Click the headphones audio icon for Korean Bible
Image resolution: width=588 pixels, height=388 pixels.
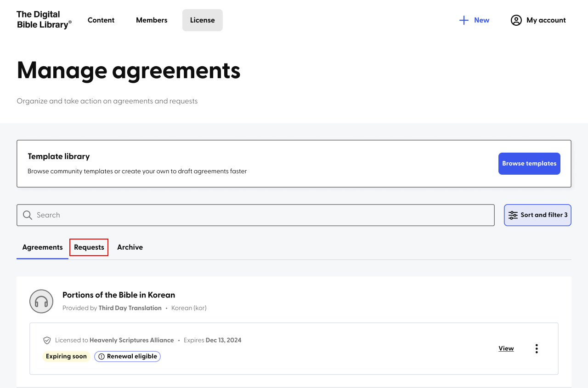(x=41, y=302)
